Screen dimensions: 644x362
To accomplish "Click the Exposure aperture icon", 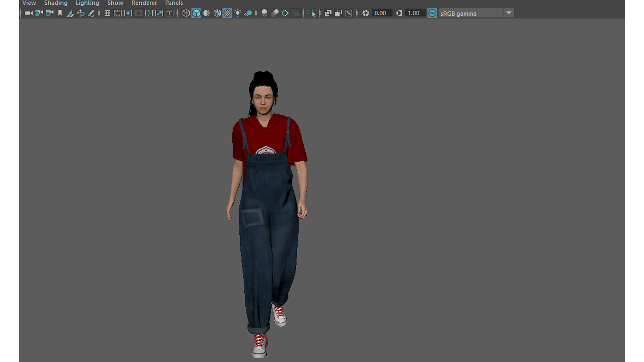I will click(x=366, y=13).
